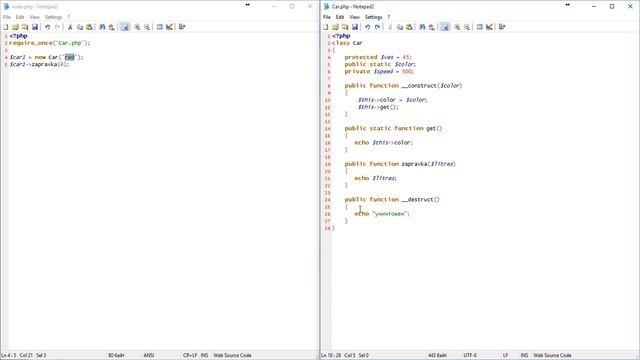Image resolution: width=640 pixels, height=360 pixels.
Task: Click 'public static function get()' line
Action: point(393,128)
